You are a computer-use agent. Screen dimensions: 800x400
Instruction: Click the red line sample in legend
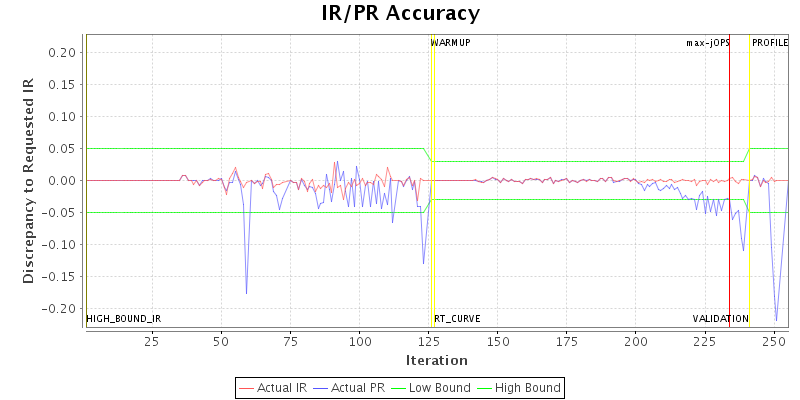pos(247,387)
